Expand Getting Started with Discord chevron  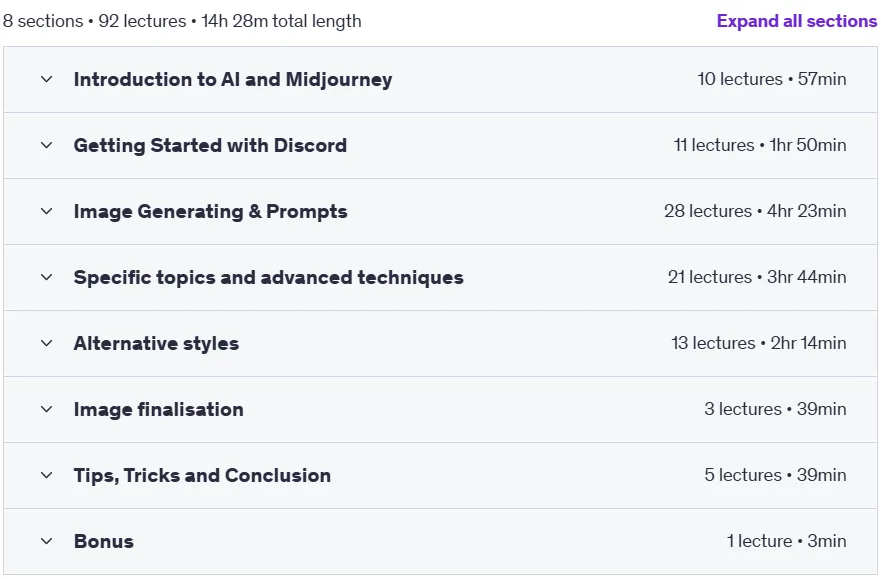coord(47,145)
